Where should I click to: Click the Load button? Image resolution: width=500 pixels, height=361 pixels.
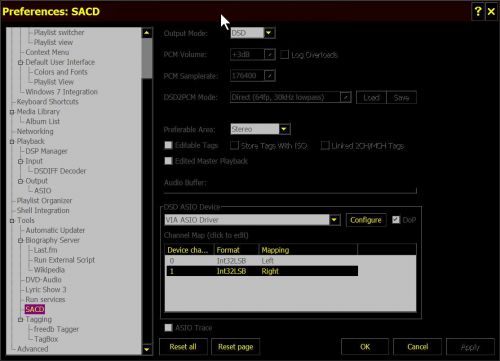[371, 98]
